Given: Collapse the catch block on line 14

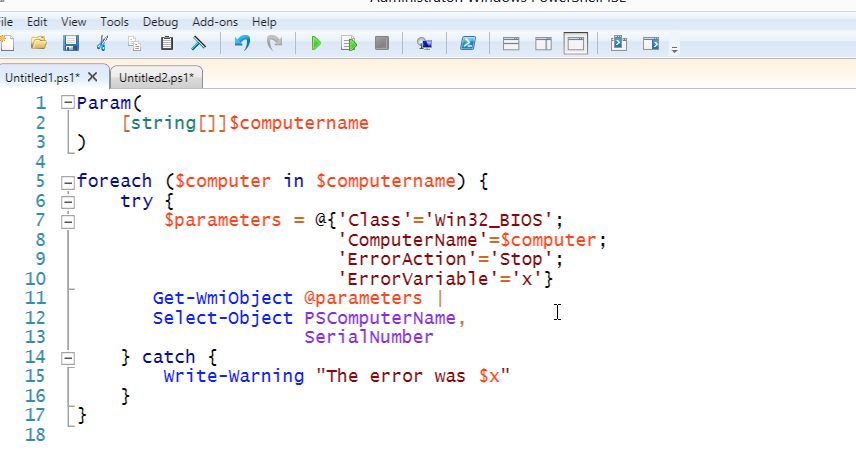Looking at the screenshot, I should coord(67,357).
